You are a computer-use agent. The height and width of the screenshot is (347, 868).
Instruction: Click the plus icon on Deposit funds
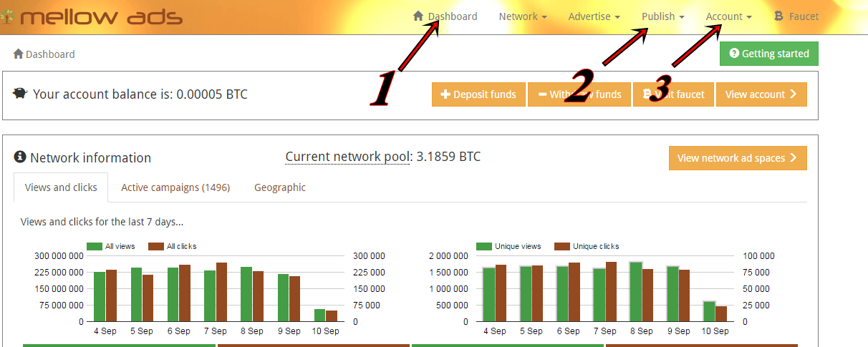[445, 94]
